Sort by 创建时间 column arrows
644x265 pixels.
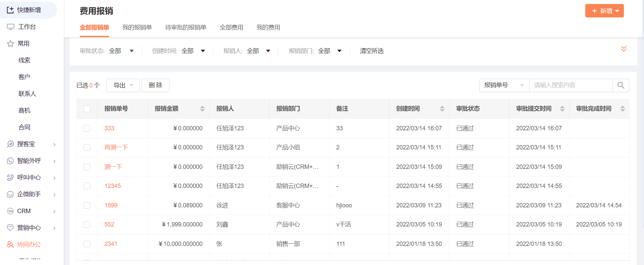442,109
